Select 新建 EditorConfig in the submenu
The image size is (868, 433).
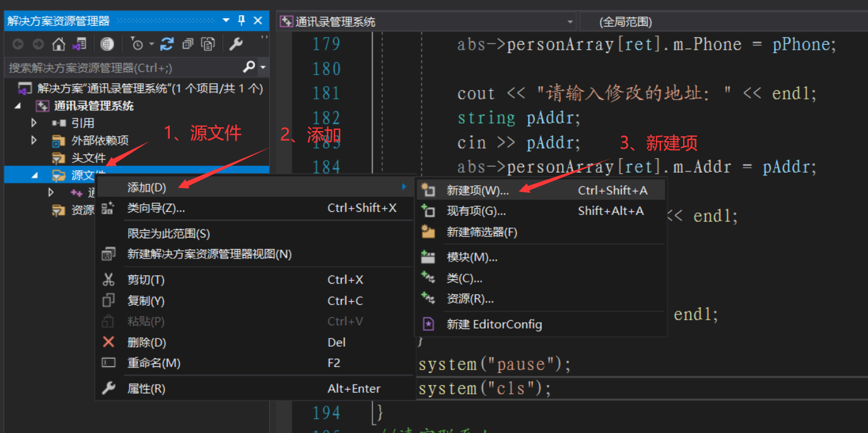541,325
